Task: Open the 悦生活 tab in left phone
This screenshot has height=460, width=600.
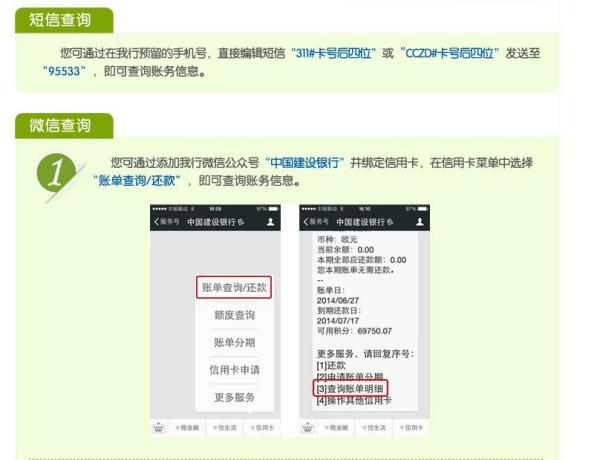Action: 225,427
